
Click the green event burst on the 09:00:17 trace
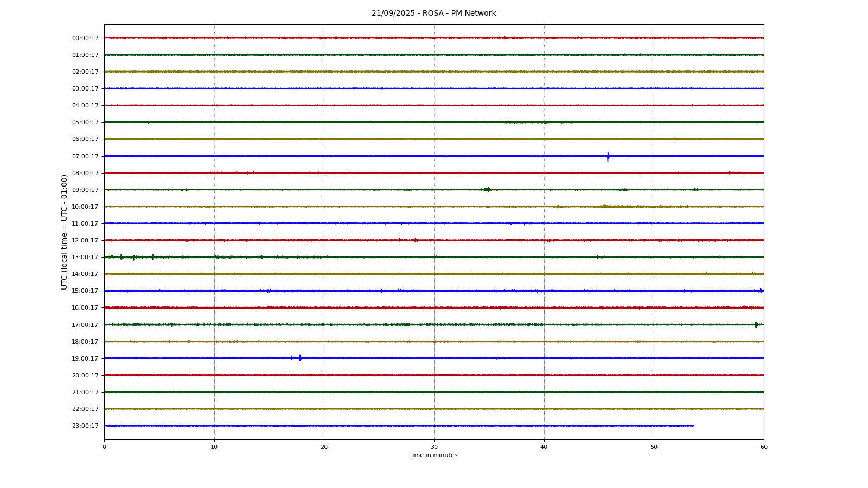(487, 189)
